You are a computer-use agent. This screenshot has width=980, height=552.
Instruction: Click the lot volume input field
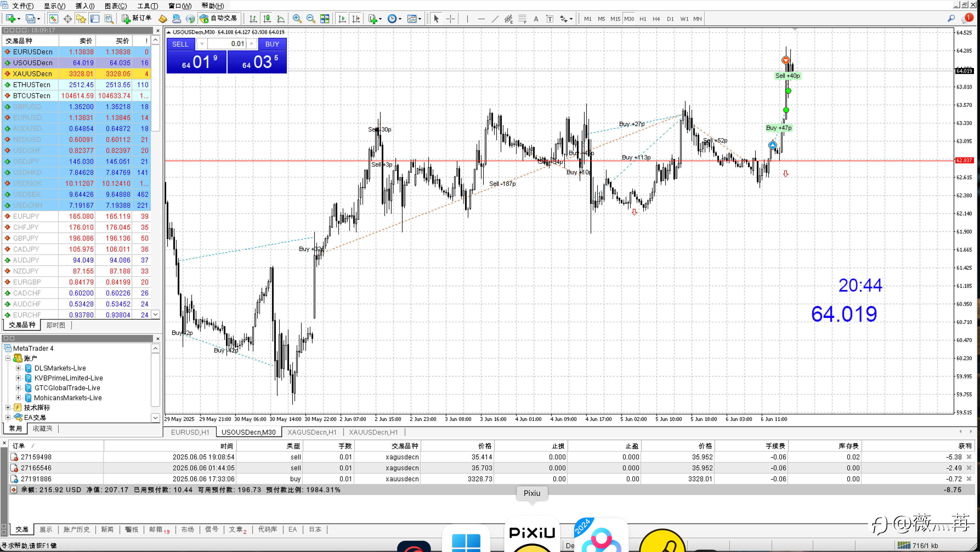click(x=227, y=44)
